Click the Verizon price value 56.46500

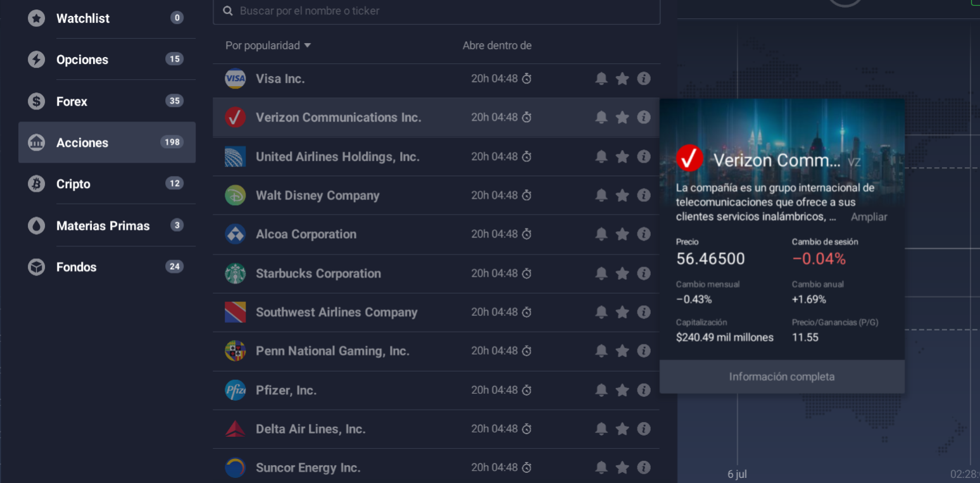pos(710,258)
